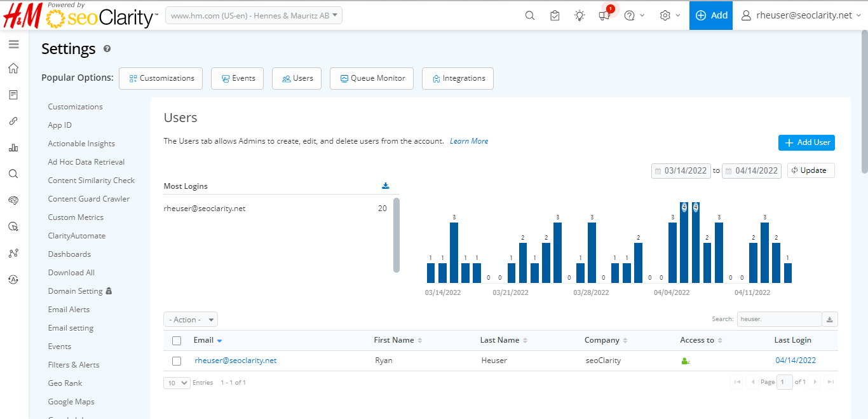Viewport: 868px width, 419px height.
Task: Open the lightbulb insights icon
Action: (x=580, y=15)
